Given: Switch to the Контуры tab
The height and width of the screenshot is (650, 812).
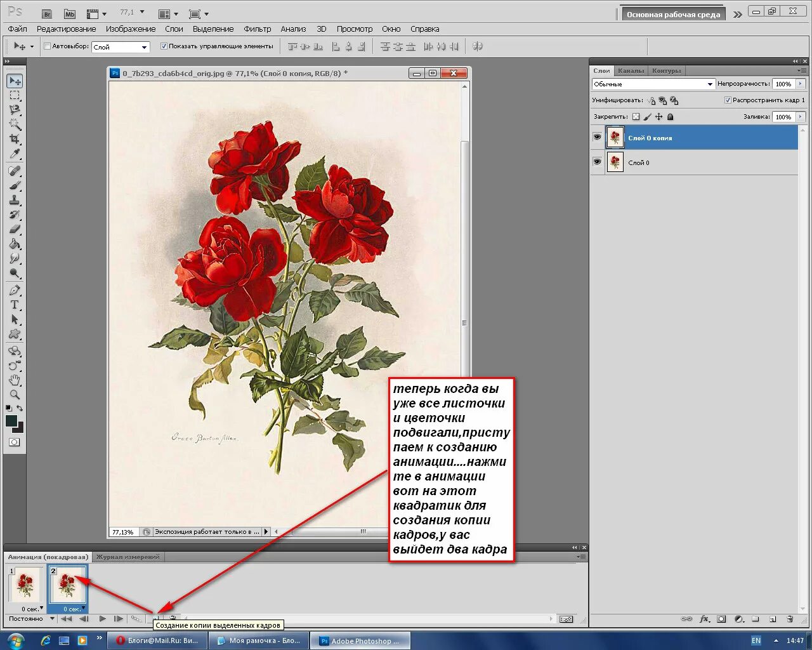Looking at the screenshot, I should tap(666, 71).
